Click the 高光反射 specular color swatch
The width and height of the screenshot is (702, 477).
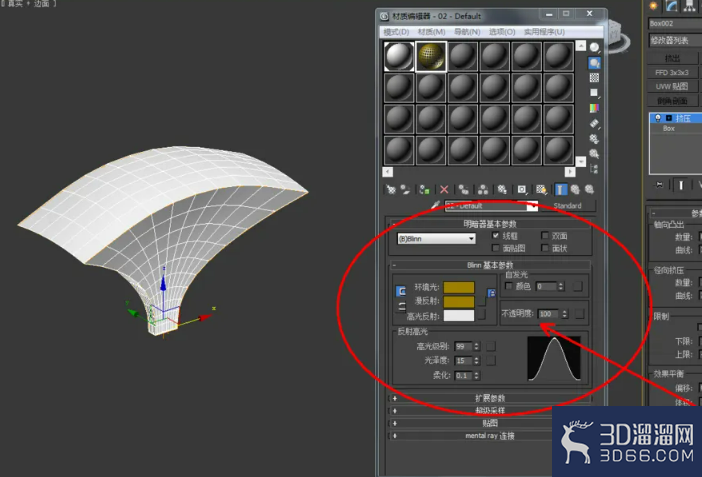(459, 316)
